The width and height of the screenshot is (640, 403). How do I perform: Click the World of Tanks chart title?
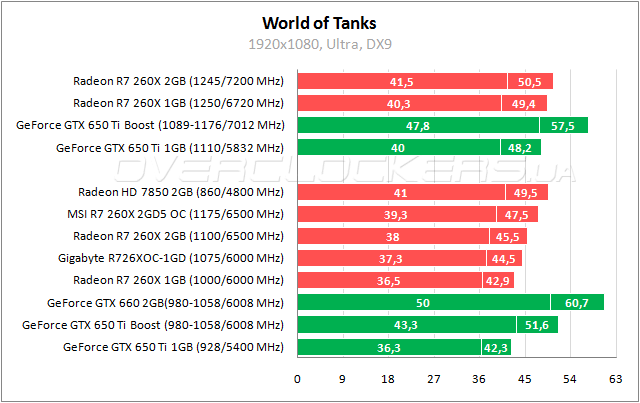319,23
